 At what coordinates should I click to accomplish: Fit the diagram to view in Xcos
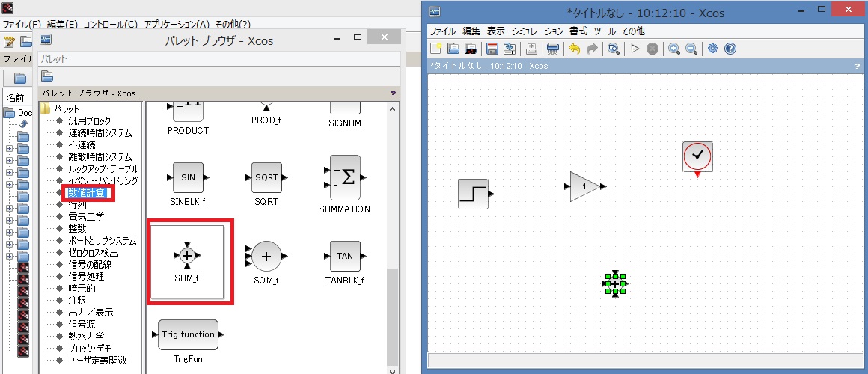[614, 49]
